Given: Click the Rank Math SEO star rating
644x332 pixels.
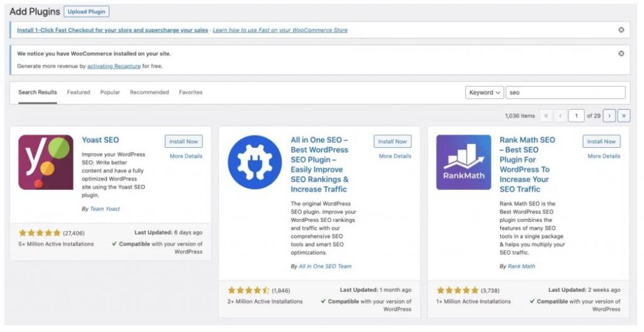Looking at the screenshot, I should (x=458, y=290).
